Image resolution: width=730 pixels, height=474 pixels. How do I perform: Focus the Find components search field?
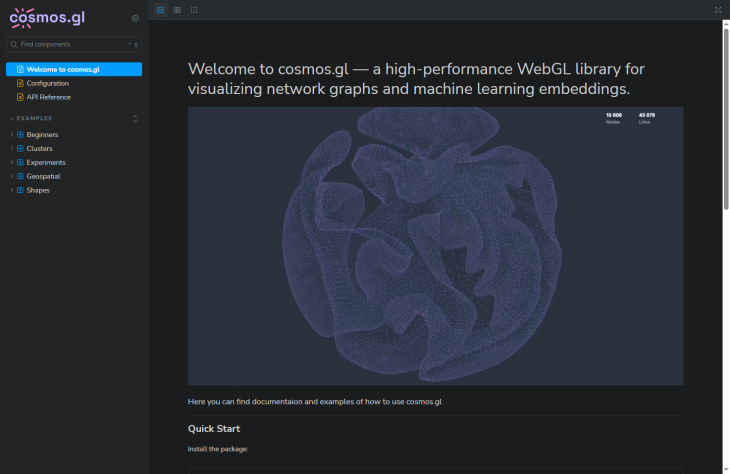tap(74, 44)
